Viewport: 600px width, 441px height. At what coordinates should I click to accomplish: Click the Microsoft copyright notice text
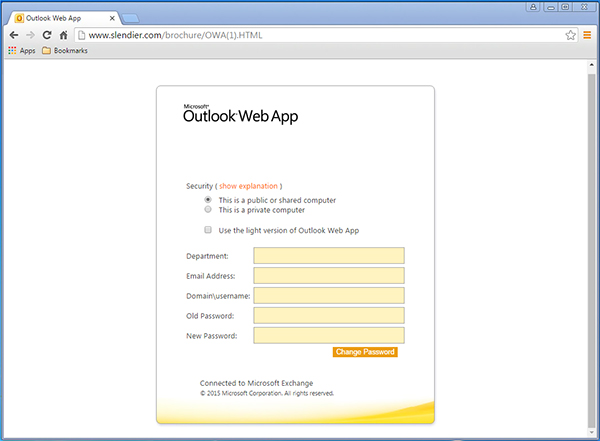pyautogui.click(x=267, y=393)
